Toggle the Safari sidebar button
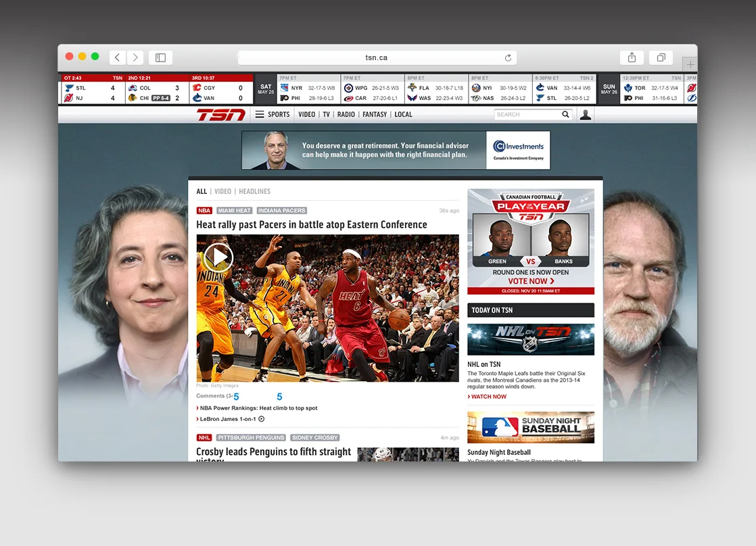The image size is (756, 546). coord(160,58)
